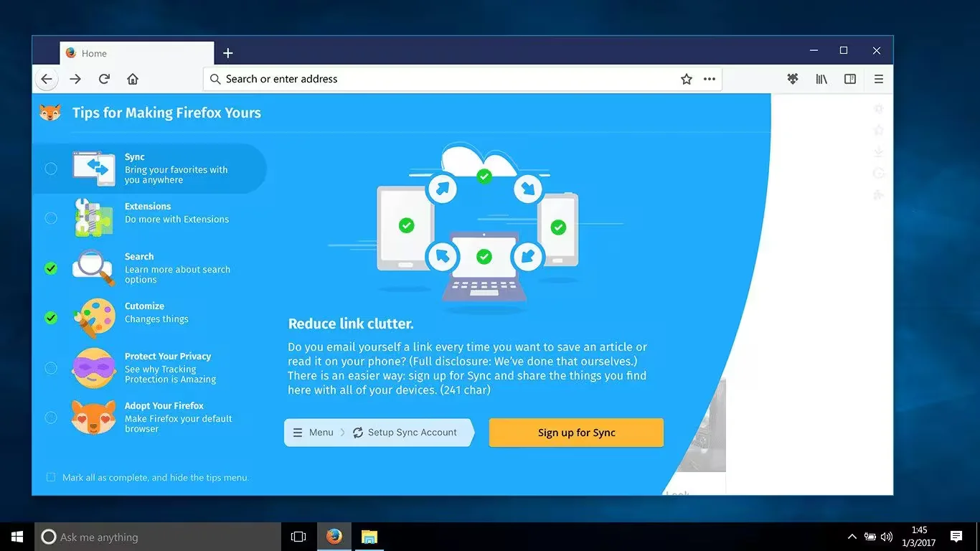Mark the Sync tip complete circle
Screen dimensions: 980x551
coord(51,169)
